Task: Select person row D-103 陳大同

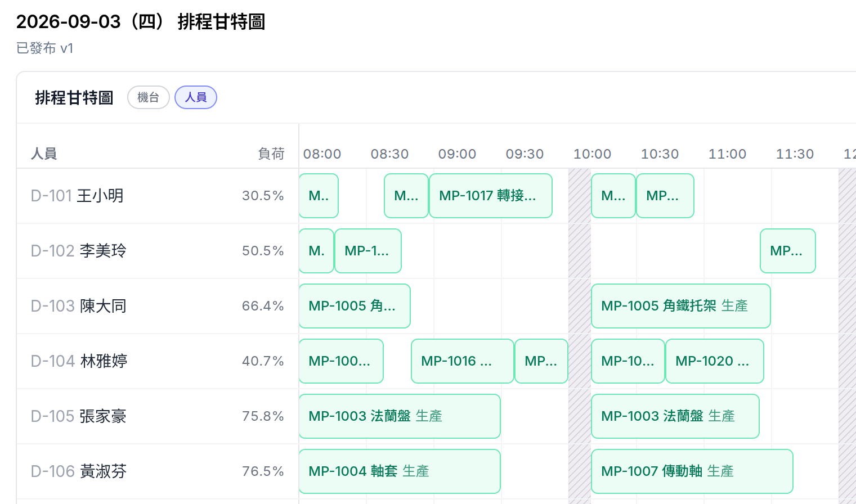Action: pyautogui.click(x=158, y=306)
